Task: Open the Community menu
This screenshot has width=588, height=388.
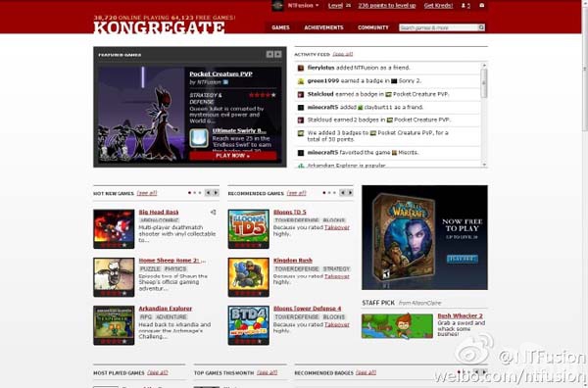Action: [373, 27]
